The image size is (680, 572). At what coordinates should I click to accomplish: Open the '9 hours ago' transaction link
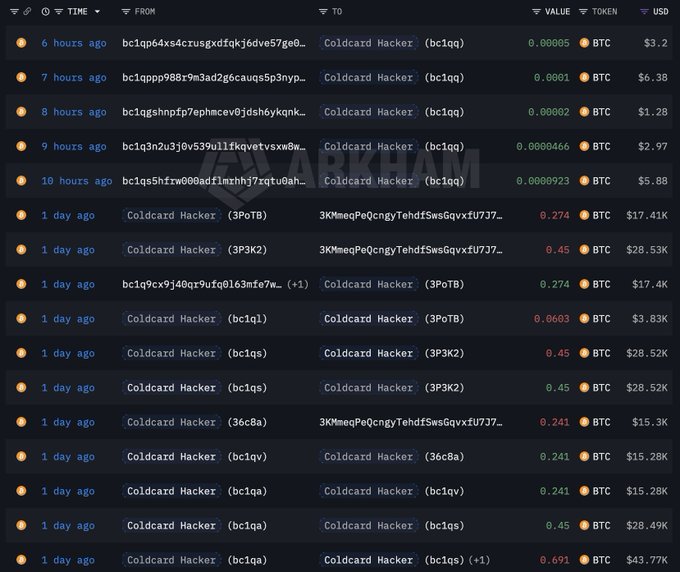[x=74, y=147]
